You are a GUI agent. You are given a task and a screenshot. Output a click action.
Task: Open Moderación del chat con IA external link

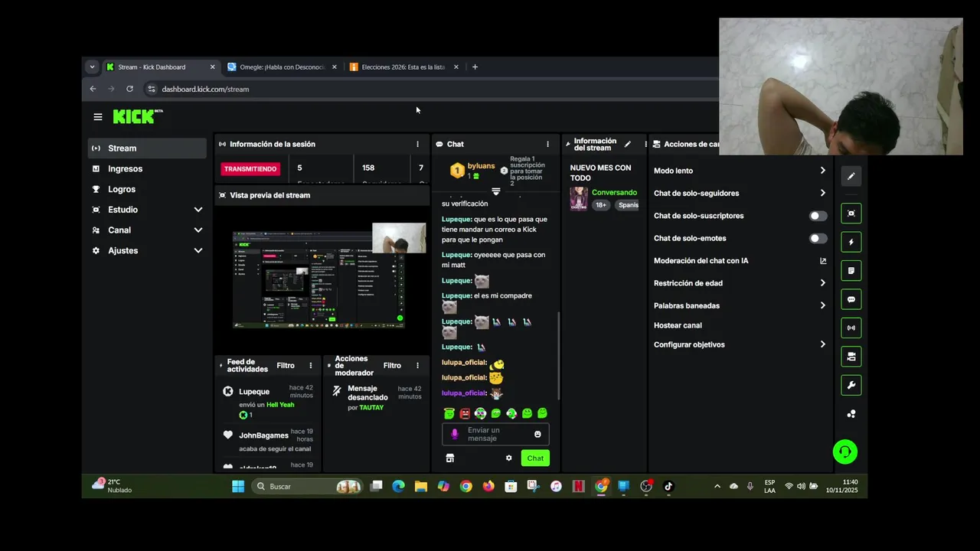(823, 261)
